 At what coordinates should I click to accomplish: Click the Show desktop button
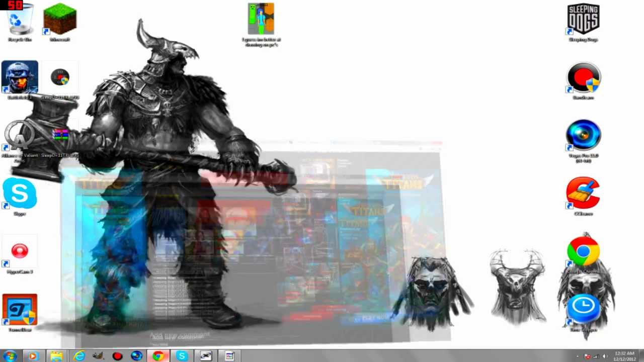[x=641, y=356]
